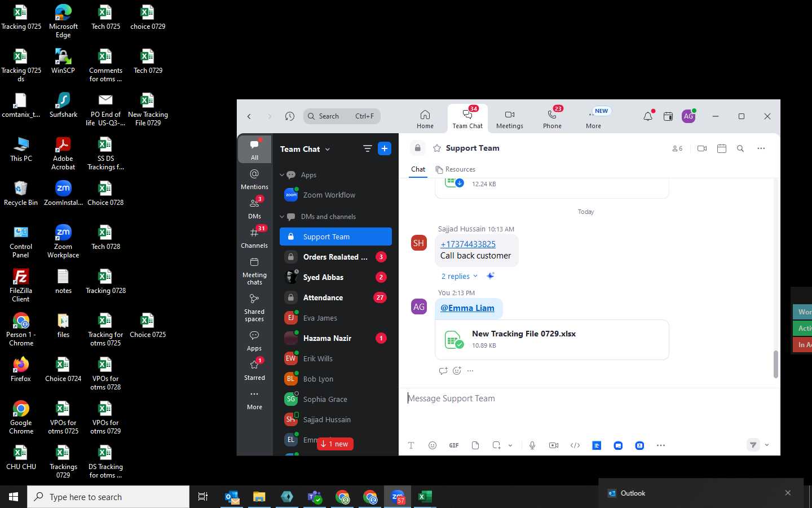812x508 pixels.
Task: Open the Sophia Grace chat
Action: click(x=336, y=399)
